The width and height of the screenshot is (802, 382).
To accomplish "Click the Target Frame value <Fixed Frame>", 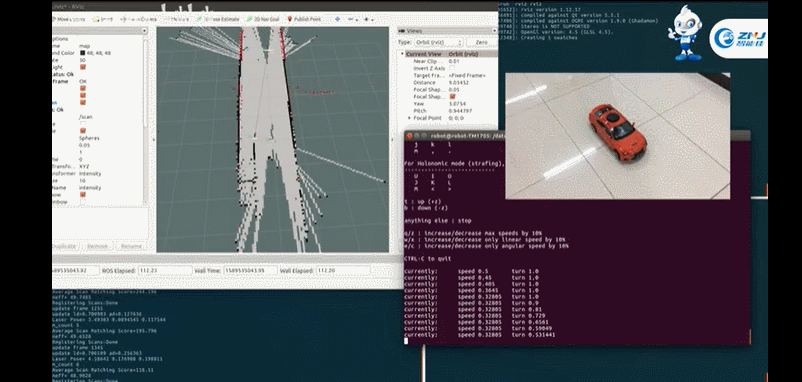I will 467,75.
